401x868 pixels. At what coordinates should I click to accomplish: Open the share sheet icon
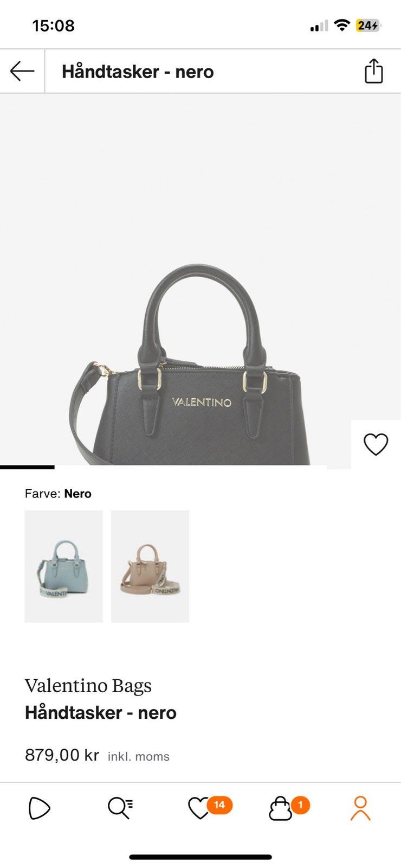pyautogui.click(x=373, y=71)
